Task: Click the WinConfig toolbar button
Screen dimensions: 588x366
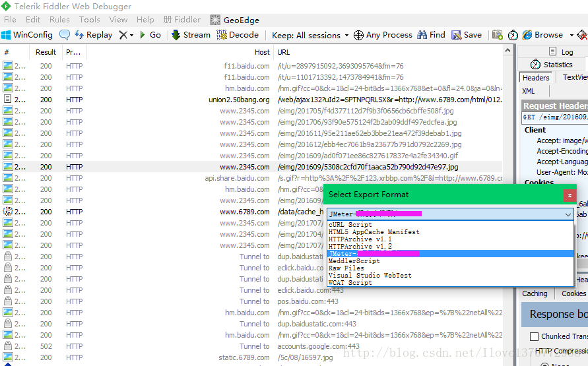Action: click(26, 35)
